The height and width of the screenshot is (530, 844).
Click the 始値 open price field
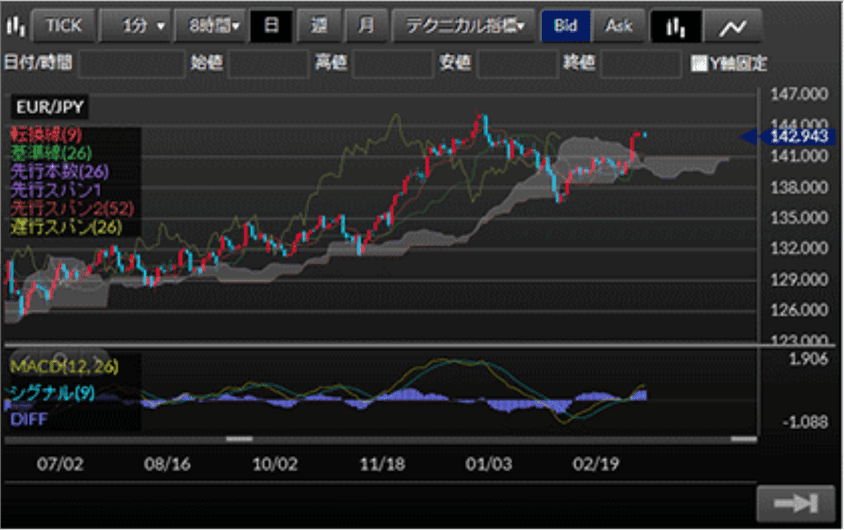[268, 63]
